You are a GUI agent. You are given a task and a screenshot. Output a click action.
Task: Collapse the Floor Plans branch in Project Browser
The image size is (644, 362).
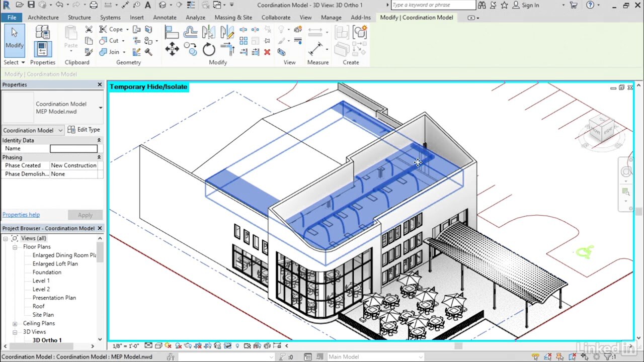(16, 246)
